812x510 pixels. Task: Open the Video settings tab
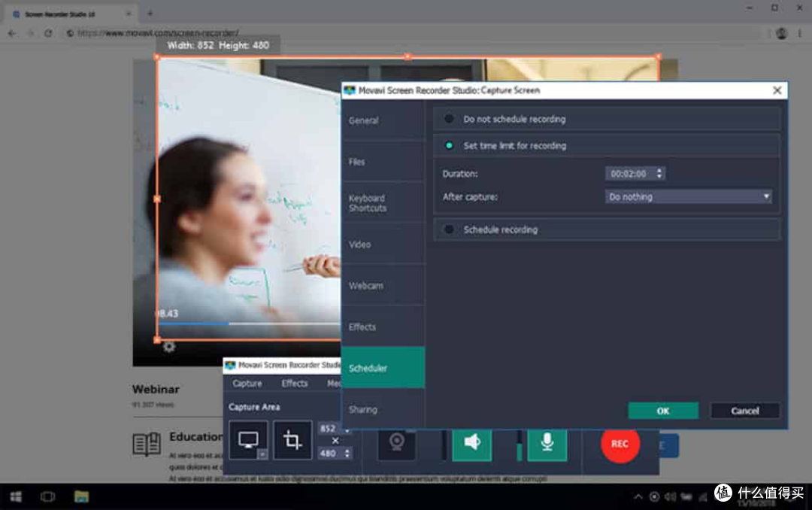coord(383,244)
